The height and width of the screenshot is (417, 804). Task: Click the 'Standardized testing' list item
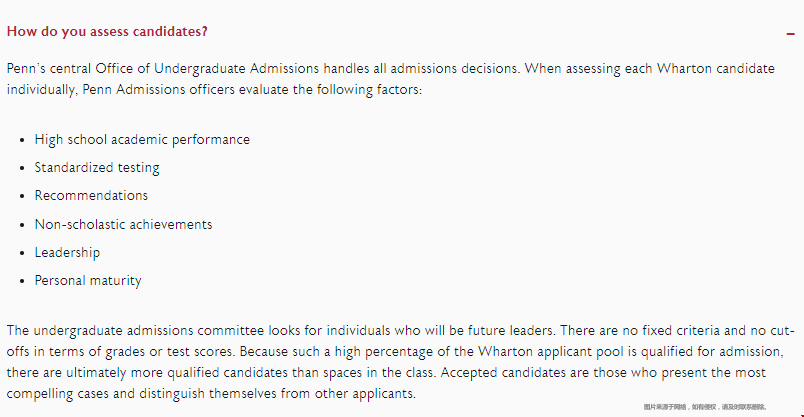[97, 168]
